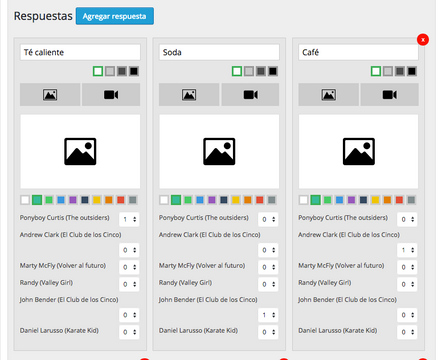Pick light green background color for Soda
Viewport: 442px width, 360px height.
coord(188,200)
